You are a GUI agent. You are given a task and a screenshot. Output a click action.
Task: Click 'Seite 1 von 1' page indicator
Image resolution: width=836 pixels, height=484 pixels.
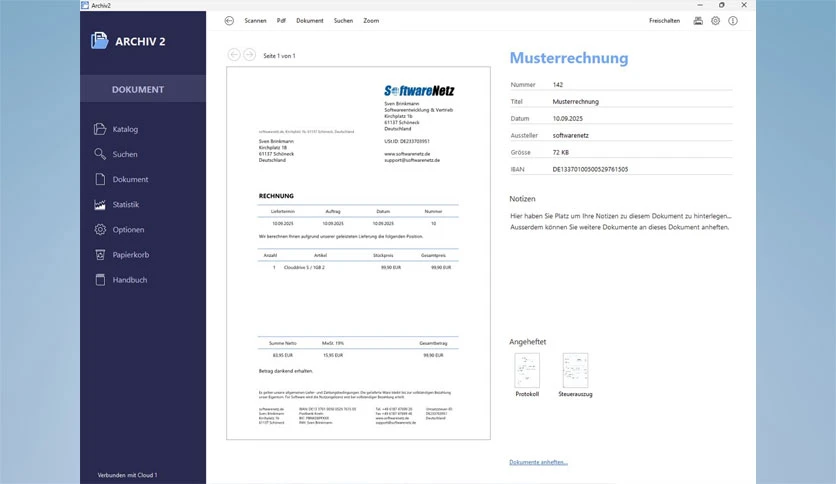pos(279,55)
